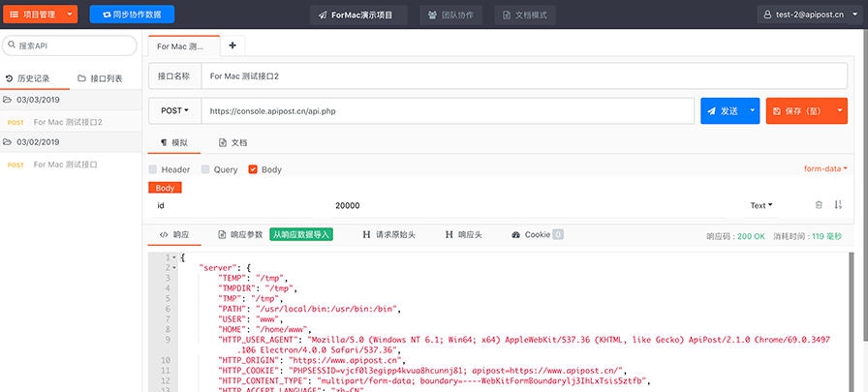Enable the Query checkbox
The height and width of the screenshot is (392, 868).
(205, 169)
